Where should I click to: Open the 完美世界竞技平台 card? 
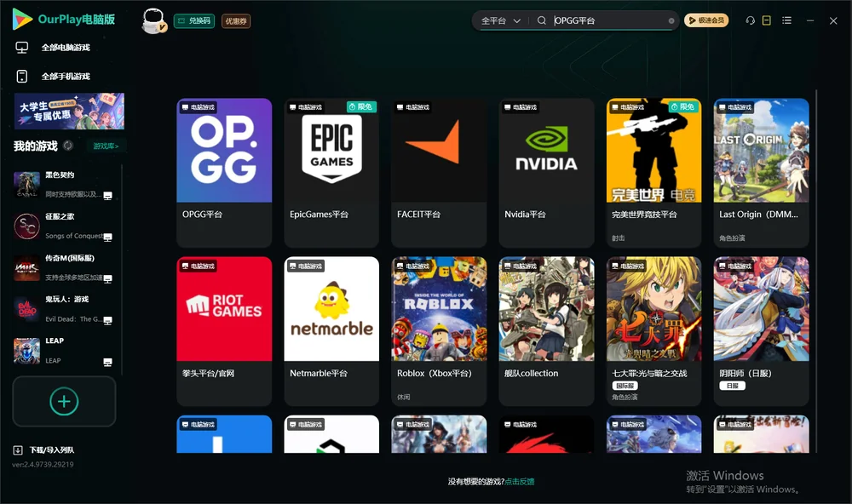coord(653,173)
